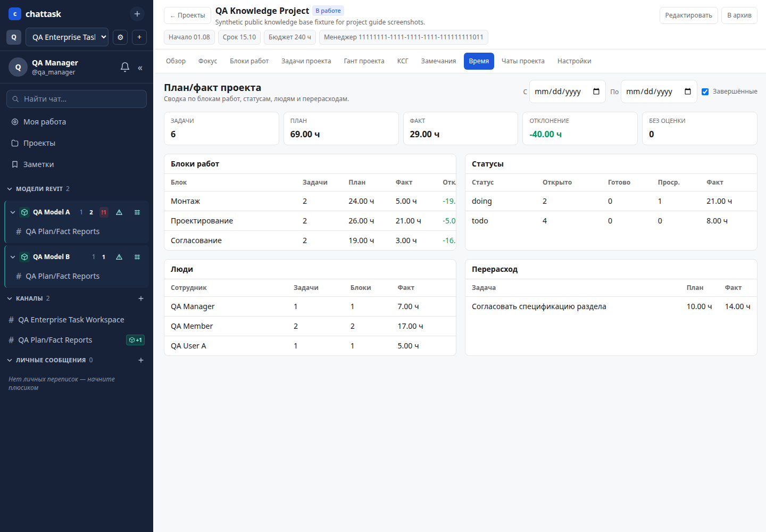Click the plus button next to chattask title
766x532 pixels.
pyautogui.click(x=137, y=14)
